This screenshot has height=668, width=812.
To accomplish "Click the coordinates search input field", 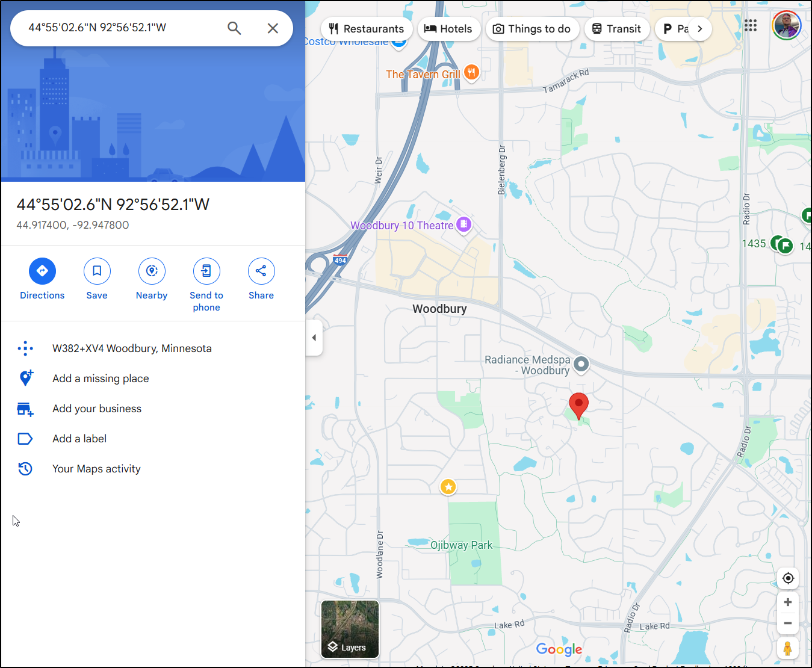I will pyautogui.click(x=120, y=28).
